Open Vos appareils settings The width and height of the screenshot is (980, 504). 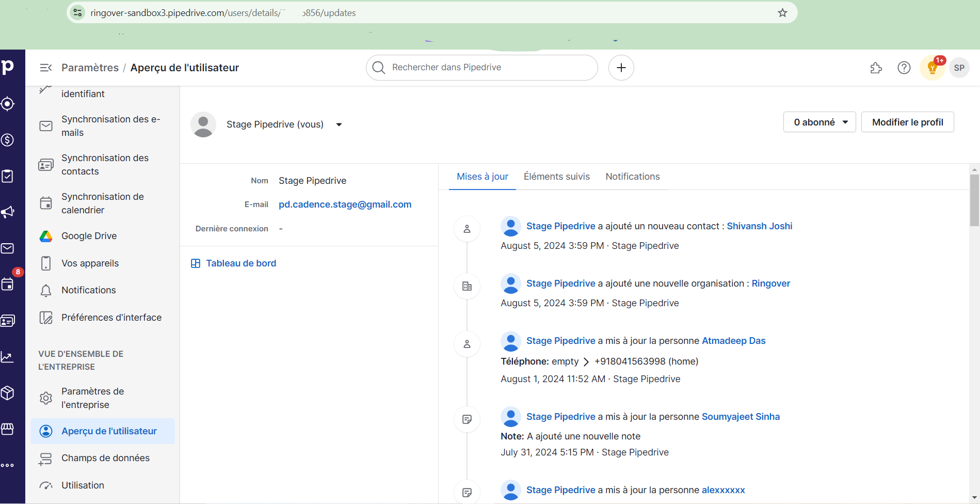coord(103,263)
